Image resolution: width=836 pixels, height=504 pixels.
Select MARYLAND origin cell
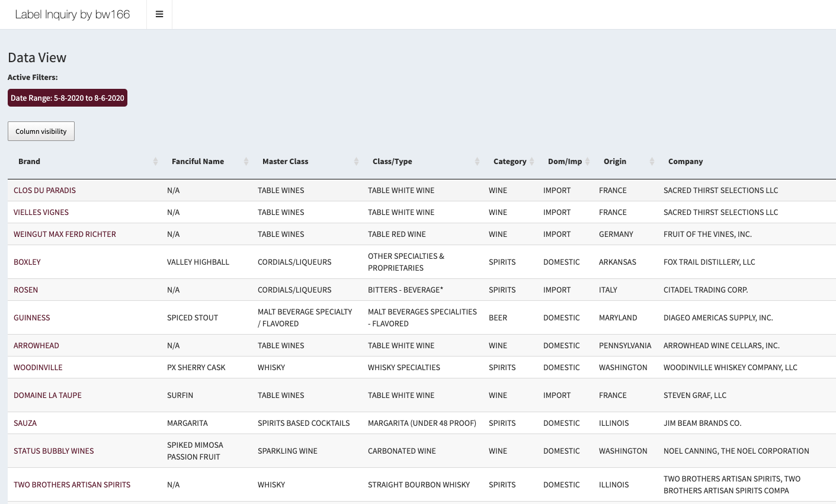(x=618, y=317)
